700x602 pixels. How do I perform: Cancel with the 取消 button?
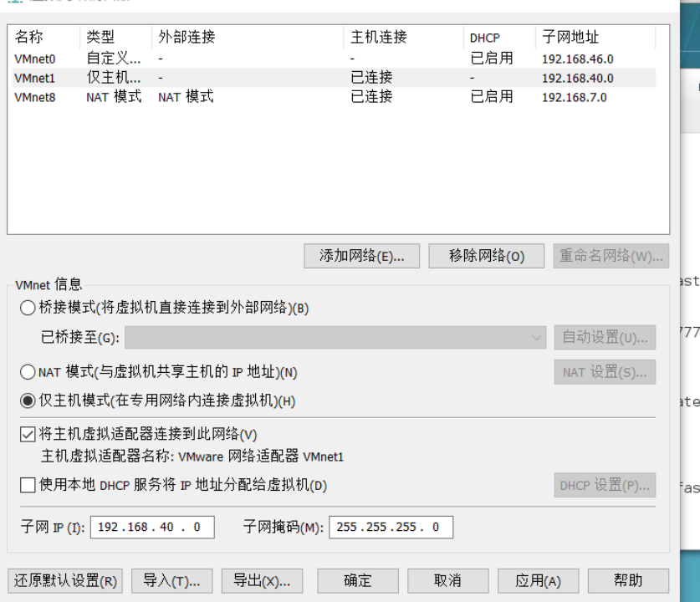click(x=447, y=580)
